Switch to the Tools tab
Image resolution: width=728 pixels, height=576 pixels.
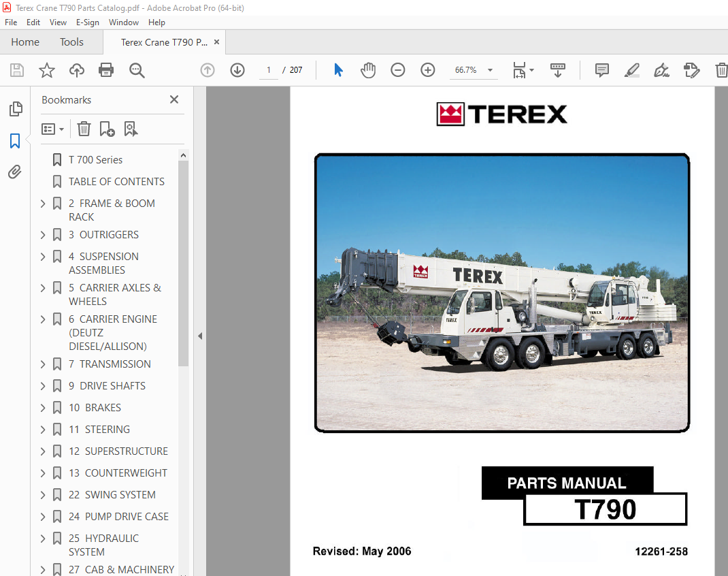pyautogui.click(x=71, y=42)
